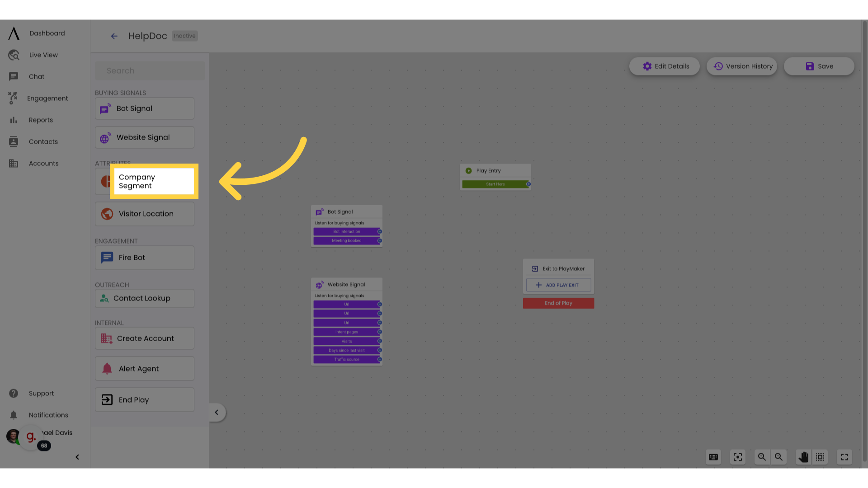The height and width of the screenshot is (488, 868).
Task: Click the app logo icon
Action: coord(14,33)
